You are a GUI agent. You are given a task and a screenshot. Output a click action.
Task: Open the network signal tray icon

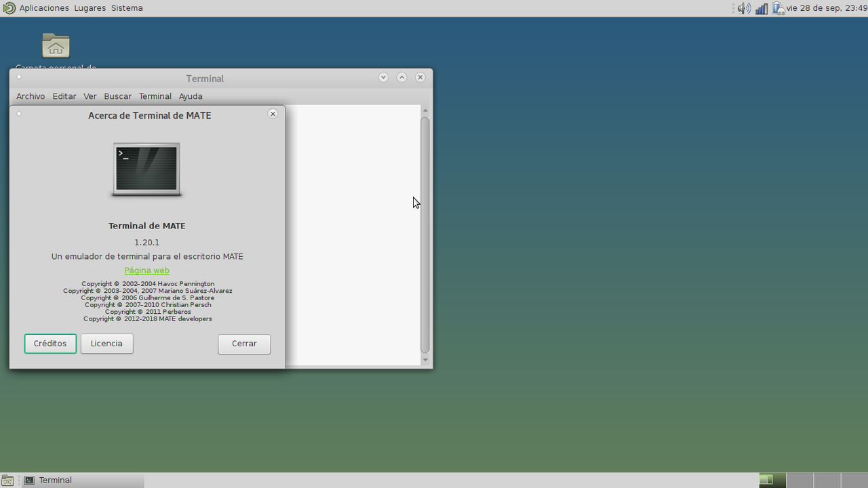point(762,8)
